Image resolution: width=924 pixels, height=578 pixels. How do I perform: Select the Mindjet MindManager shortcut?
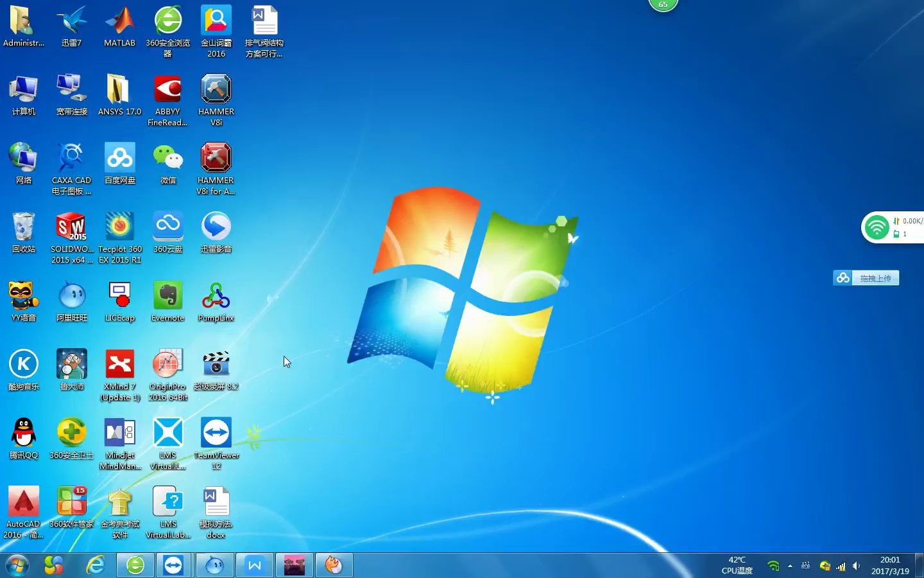point(119,444)
